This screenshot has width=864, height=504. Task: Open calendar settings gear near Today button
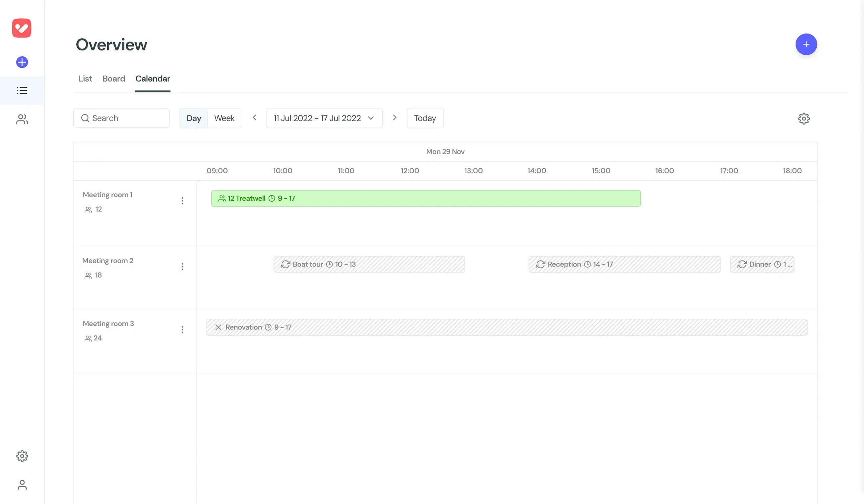(x=804, y=118)
